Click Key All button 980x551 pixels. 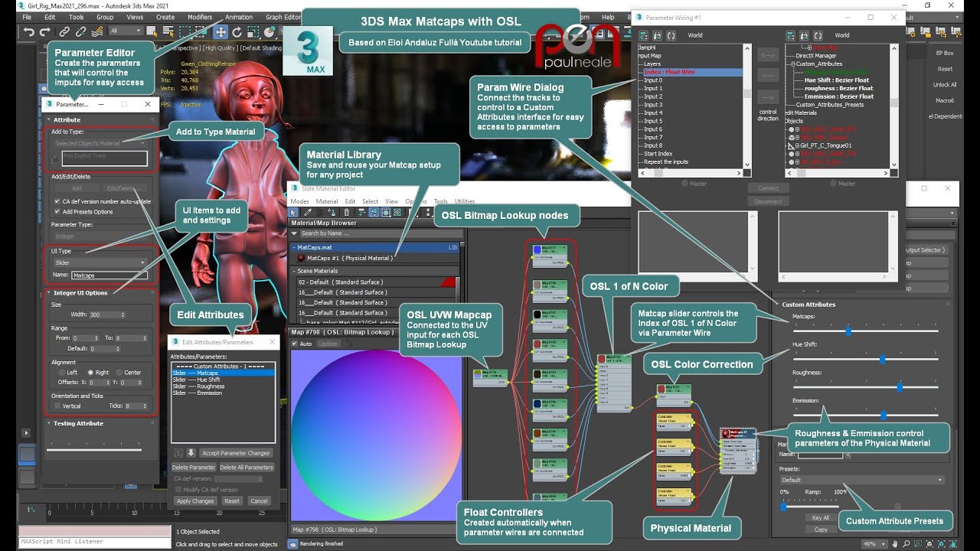(821, 517)
